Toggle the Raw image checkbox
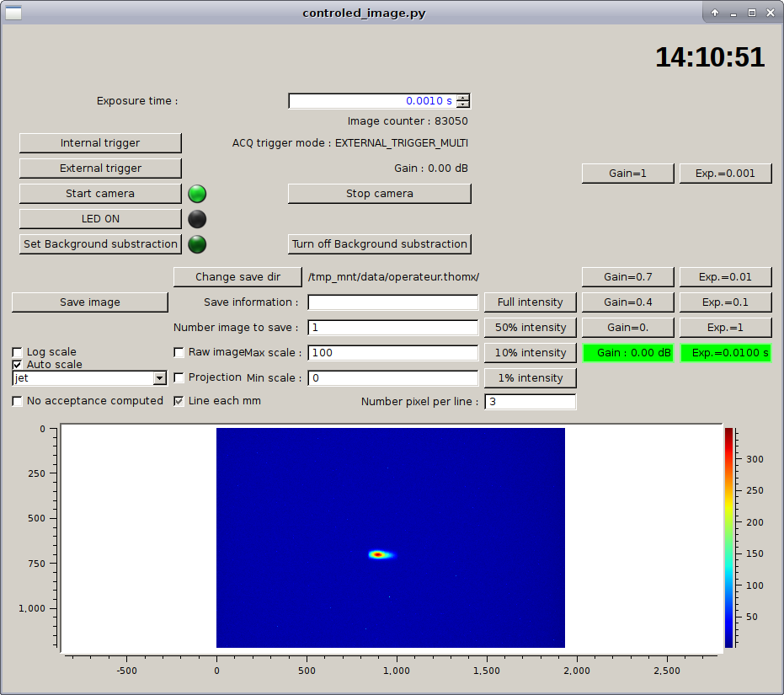Screen dimensions: 784x695 tap(179, 352)
